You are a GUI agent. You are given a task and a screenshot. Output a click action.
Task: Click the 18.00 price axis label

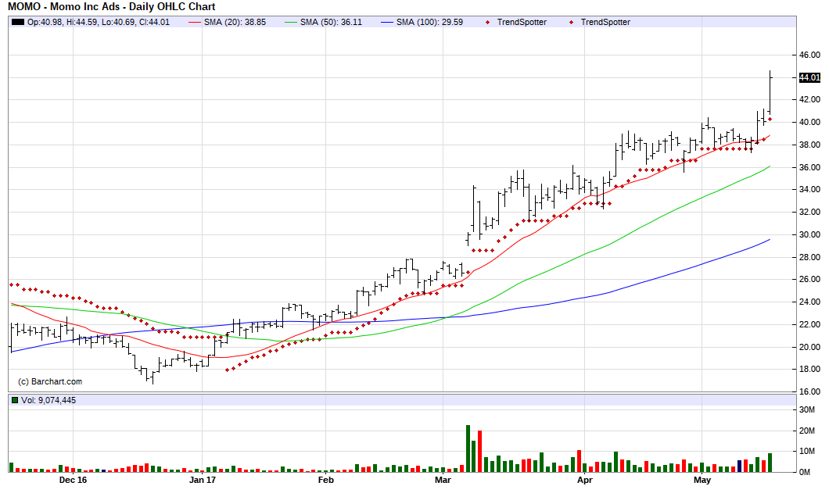[x=809, y=370]
